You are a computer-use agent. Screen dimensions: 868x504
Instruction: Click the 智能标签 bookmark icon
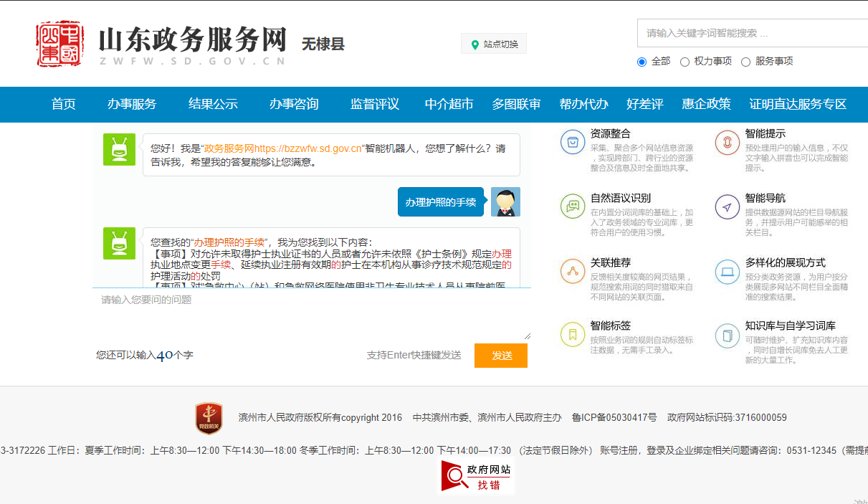click(572, 335)
